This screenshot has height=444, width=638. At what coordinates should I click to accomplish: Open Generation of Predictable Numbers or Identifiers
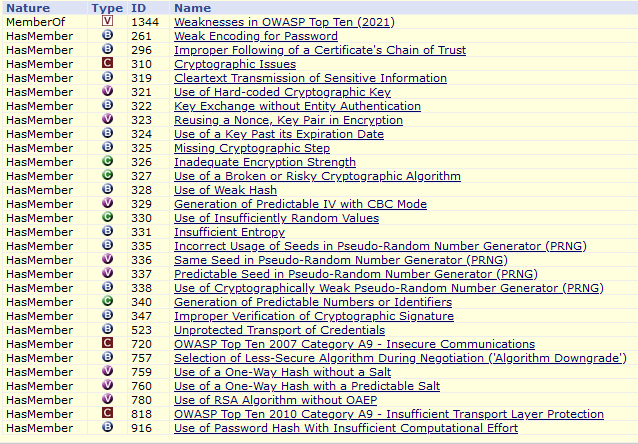click(313, 302)
